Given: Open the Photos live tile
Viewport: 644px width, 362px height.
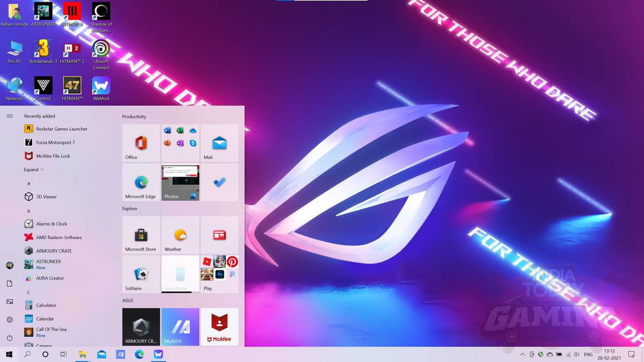Looking at the screenshot, I should coord(180,182).
